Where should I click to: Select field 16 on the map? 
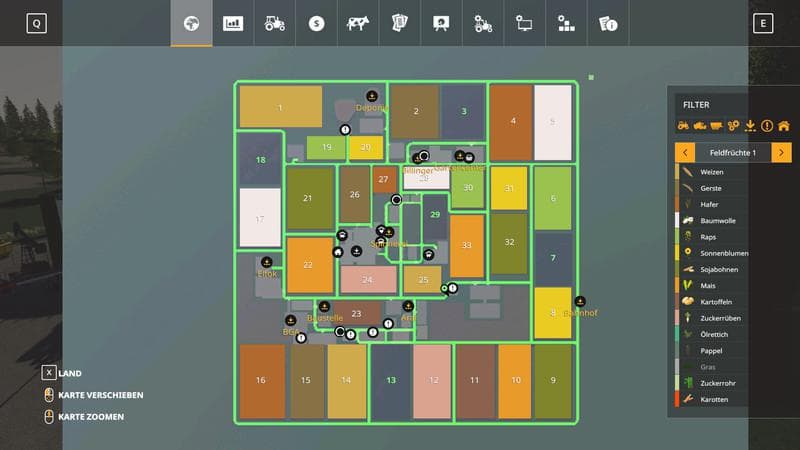coord(262,382)
